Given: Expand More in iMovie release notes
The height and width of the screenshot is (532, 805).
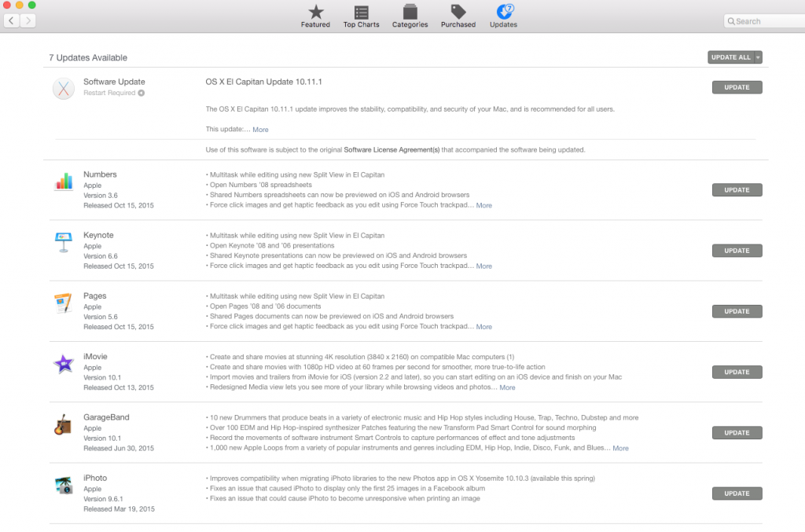Looking at the screenshot, I should [507, 387].
